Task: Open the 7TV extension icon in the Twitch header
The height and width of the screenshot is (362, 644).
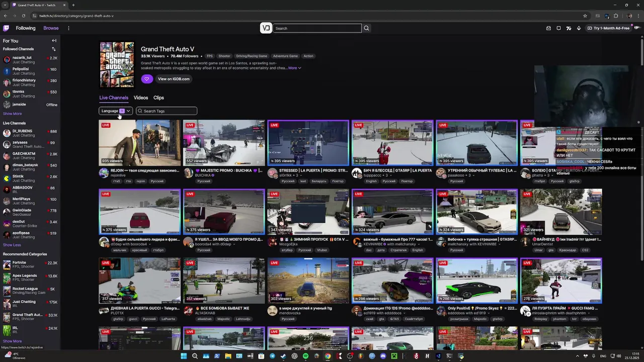Action: [x=569, y=28]
